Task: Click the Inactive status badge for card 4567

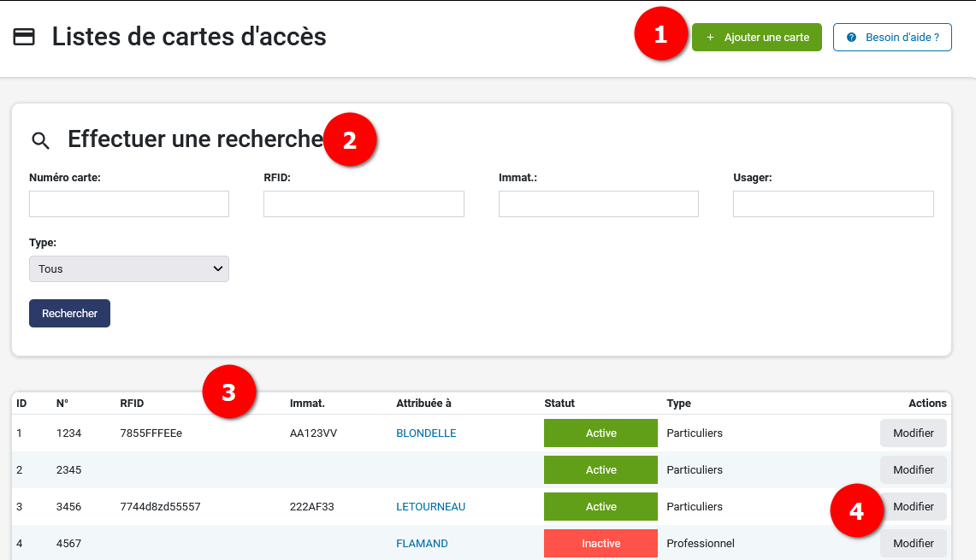Action: coord(600,544)
